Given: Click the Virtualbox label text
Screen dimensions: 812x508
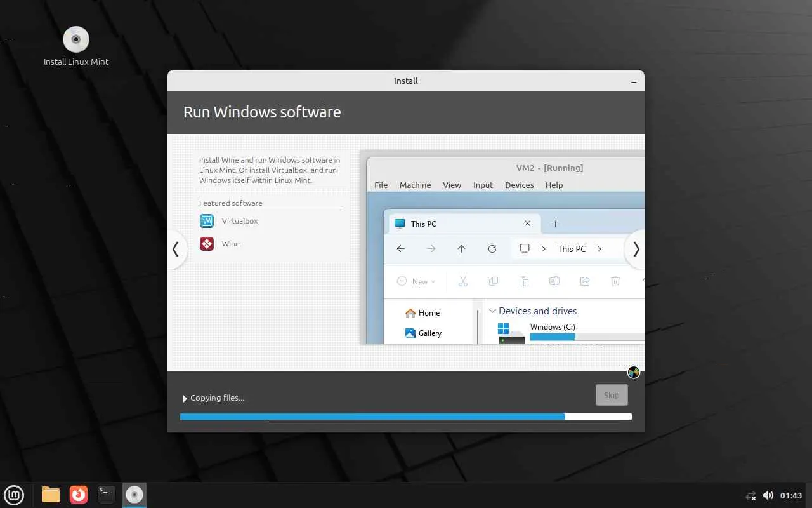Looking at the screenshot, I should click(x=240, y=221).
